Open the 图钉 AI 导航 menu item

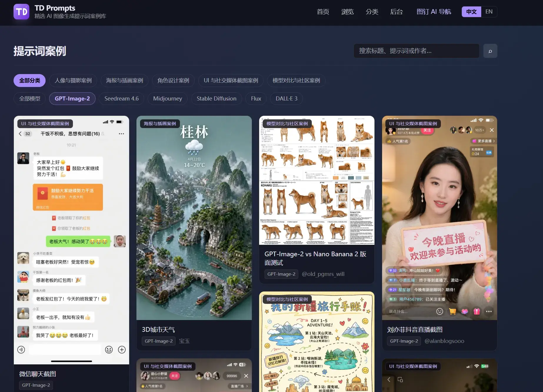coord(434,12)
